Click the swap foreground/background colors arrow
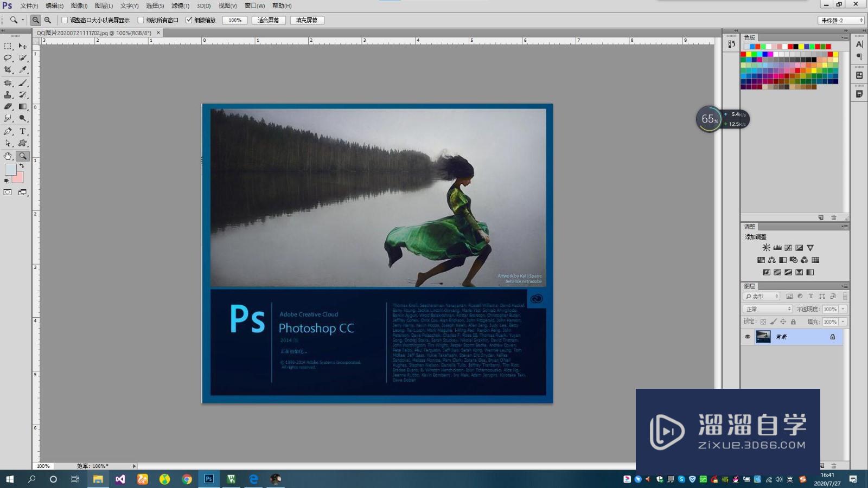 [22, 166]
